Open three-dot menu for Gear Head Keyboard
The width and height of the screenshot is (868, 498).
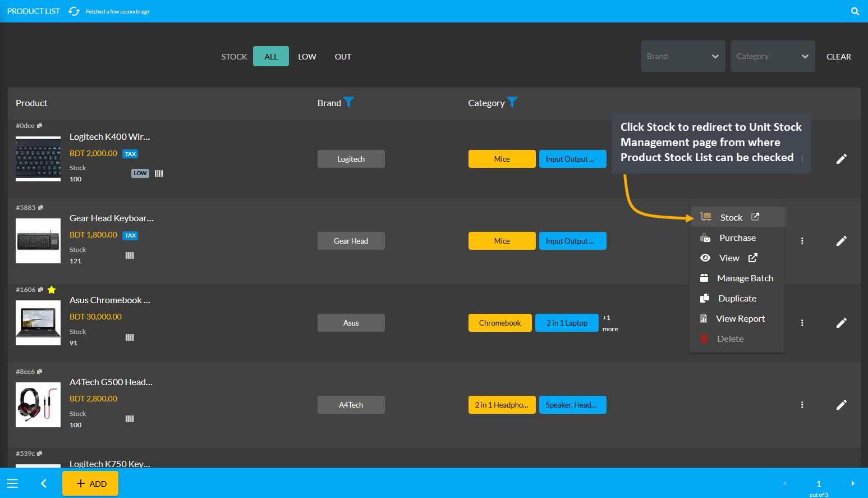[x=802, y=241]
